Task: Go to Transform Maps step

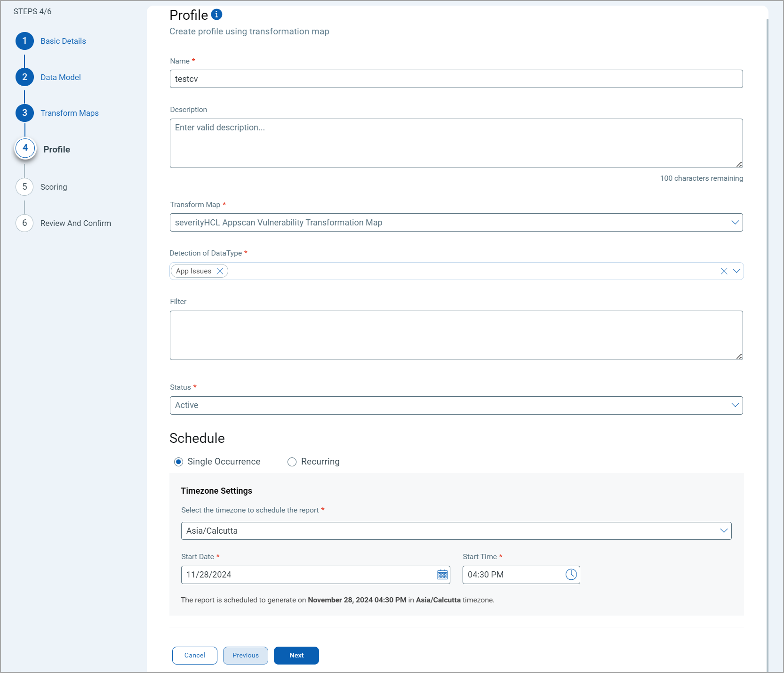Action: [x=69, y=113]
